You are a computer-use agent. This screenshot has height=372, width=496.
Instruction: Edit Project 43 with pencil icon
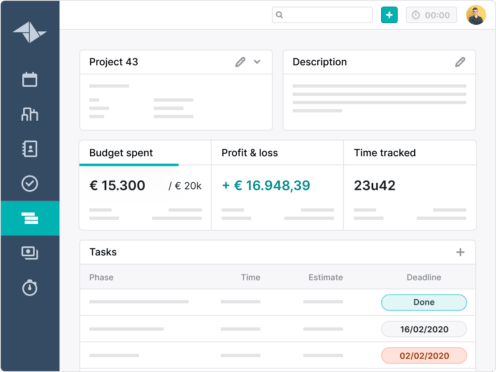[x=240, y=62]
